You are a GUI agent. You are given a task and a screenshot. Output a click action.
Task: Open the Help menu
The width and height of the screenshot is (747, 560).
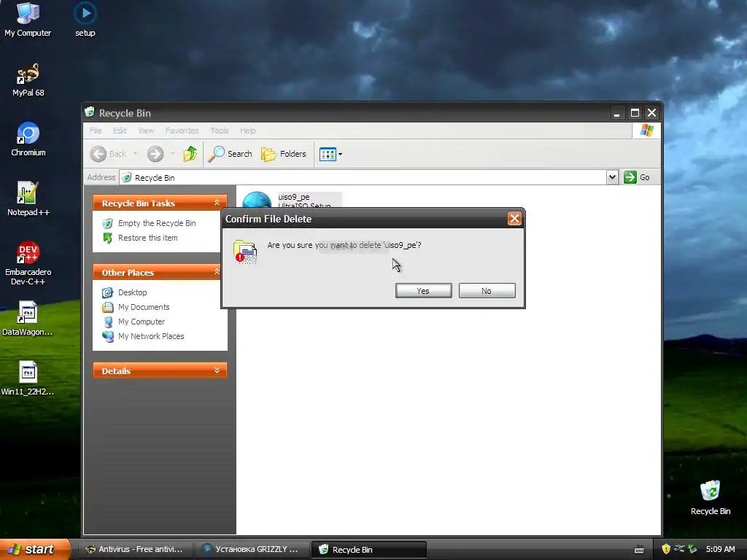coord(248,131)
